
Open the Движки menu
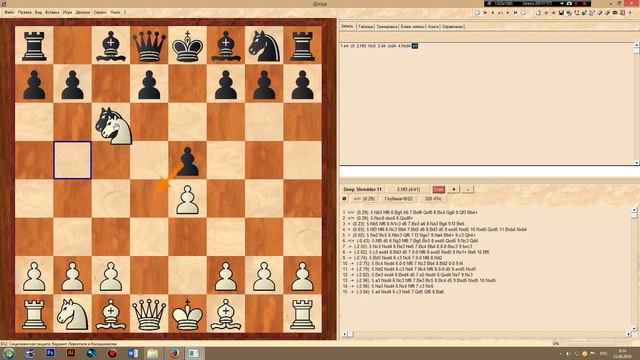click(x=83, y=12)
